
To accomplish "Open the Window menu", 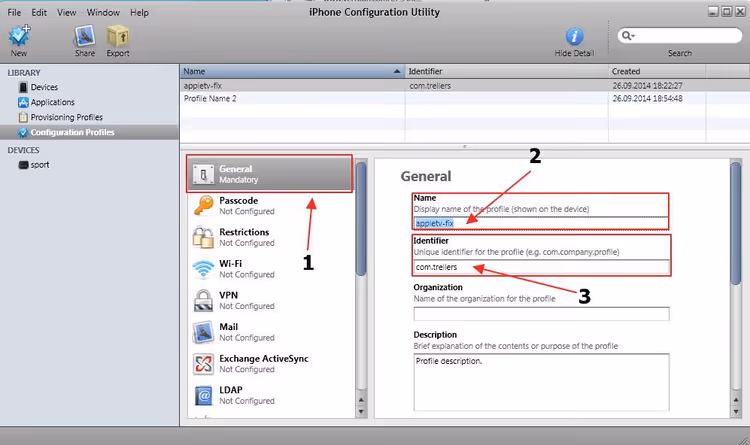I will (103, 12).
